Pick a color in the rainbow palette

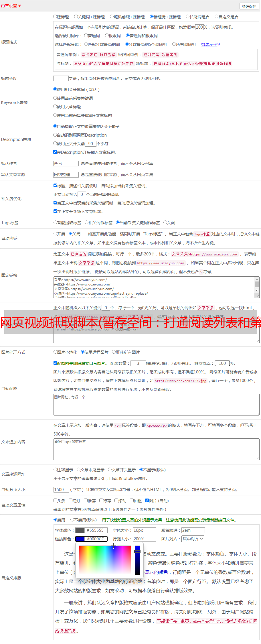click(105, 560)
